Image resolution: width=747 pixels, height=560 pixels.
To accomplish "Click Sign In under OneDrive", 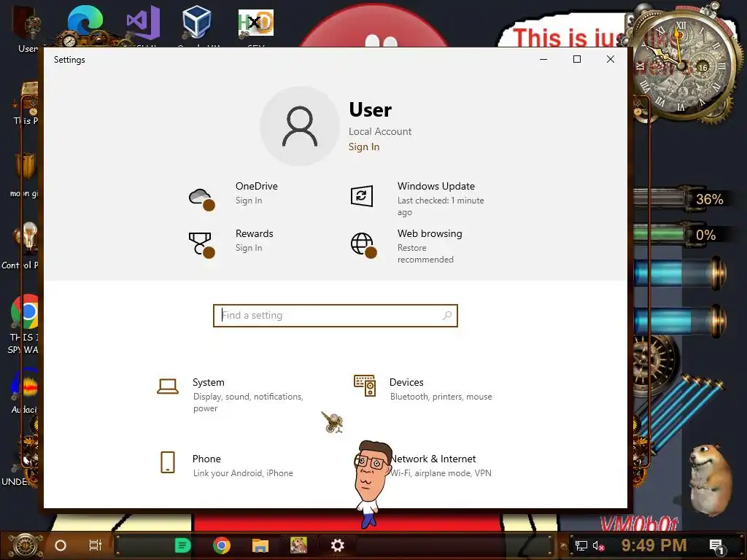I will coord(249,201).
